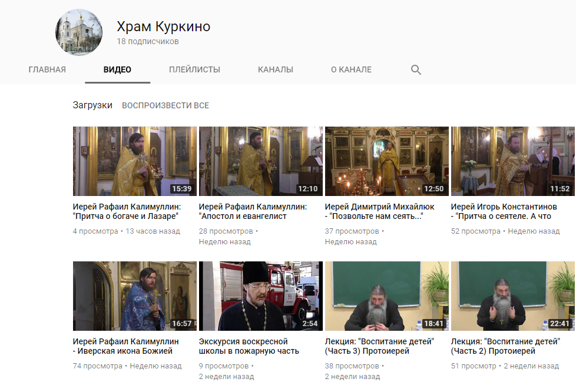Image resolution: width=576 pixels, height=392 pixels.
Task: Open the О КАНАЛЕ tab
Action: (x=351, y=69)
